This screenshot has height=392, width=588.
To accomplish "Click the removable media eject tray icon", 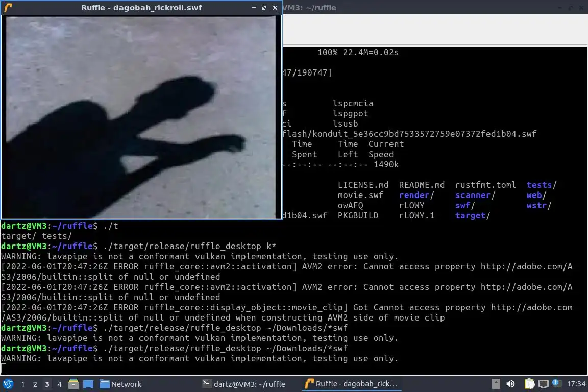I will tap(496, 384).
